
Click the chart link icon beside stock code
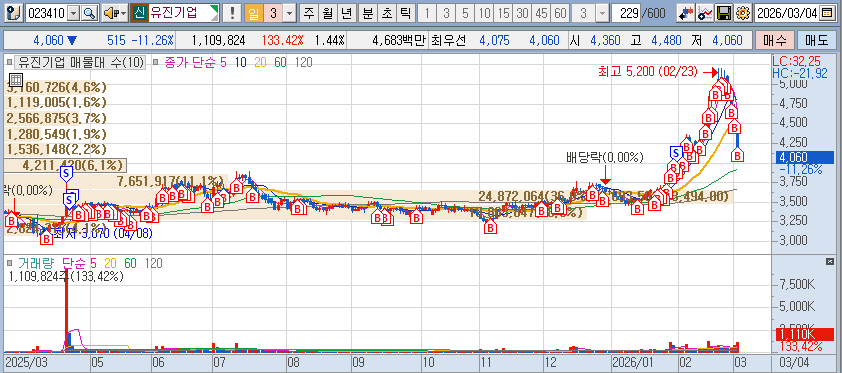[x=15, y=13]
